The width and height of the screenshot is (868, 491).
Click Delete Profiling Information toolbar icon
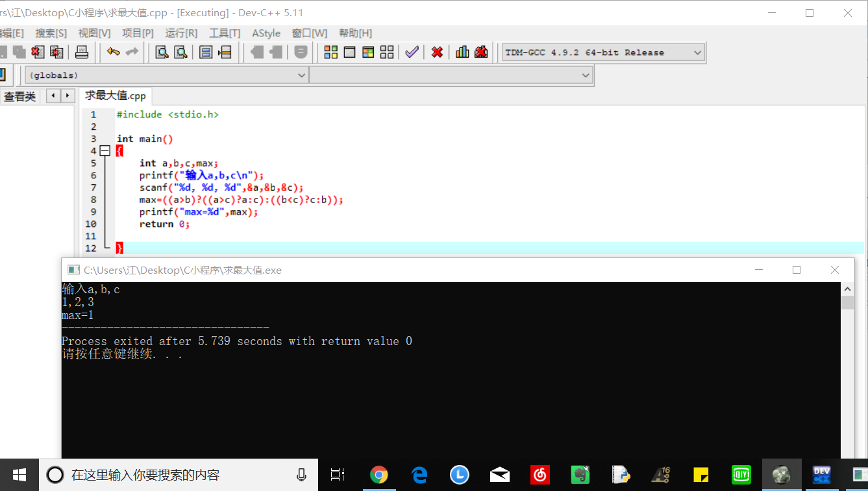click(481, 53)
